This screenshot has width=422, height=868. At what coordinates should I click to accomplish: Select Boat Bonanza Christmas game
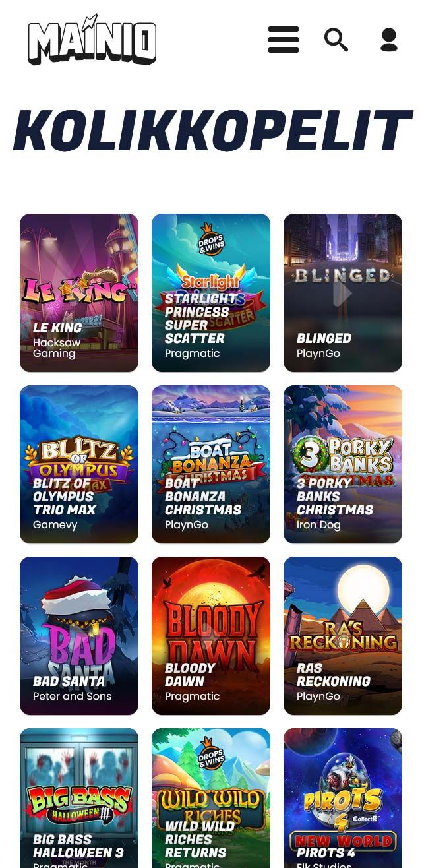tap(211, 464)
